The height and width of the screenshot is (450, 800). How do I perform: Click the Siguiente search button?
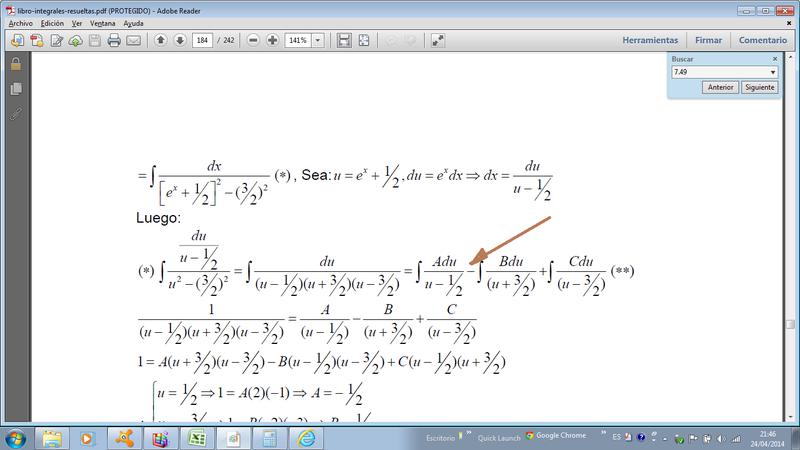[x=759, y=88]
